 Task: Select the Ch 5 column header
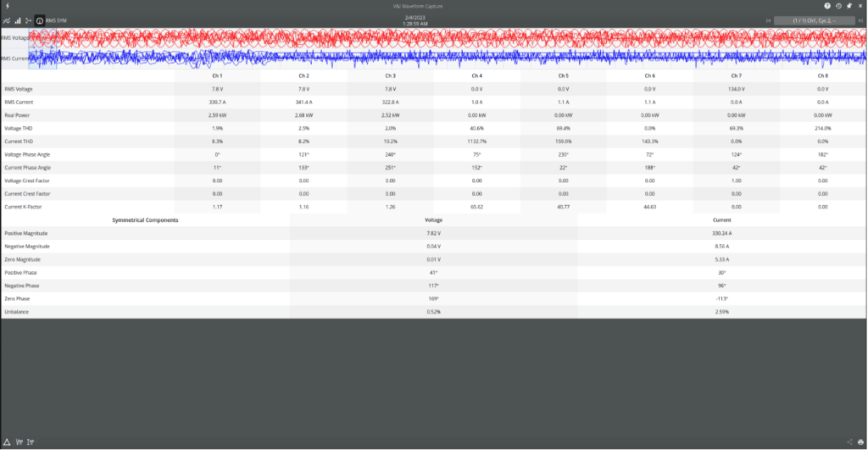[x=563, y=75]
